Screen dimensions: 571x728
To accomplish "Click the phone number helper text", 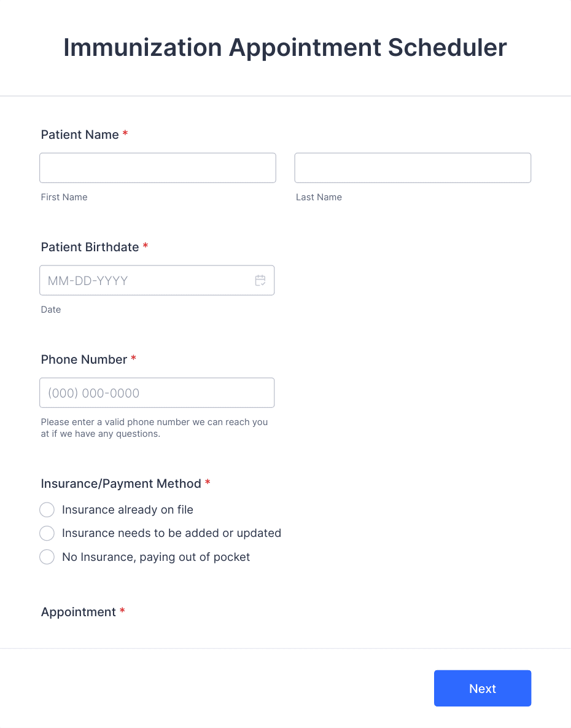I will pyautogui.click(x=153, y=428).
